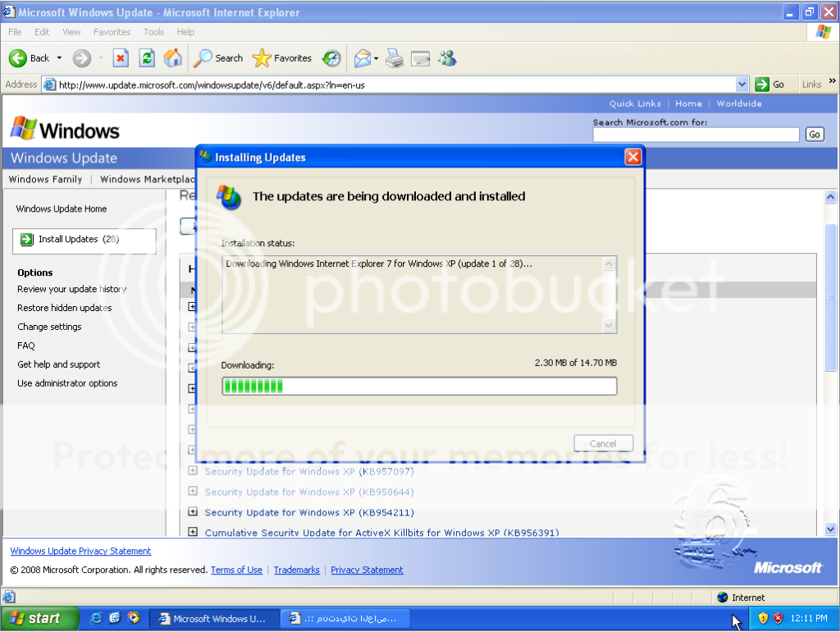The image size is (840, 632).
Task: Click the Internet zone globe in status bar
Action: click(723, 598)
